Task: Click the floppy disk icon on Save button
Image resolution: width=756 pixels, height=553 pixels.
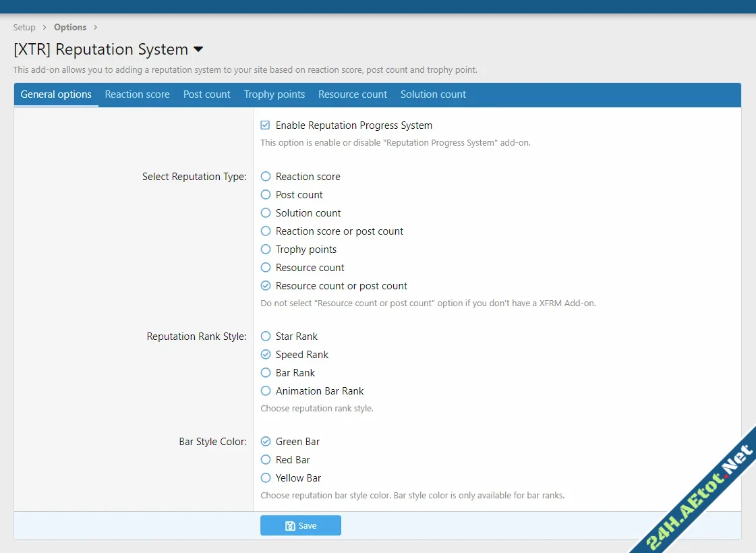Action: pos(290,525)
